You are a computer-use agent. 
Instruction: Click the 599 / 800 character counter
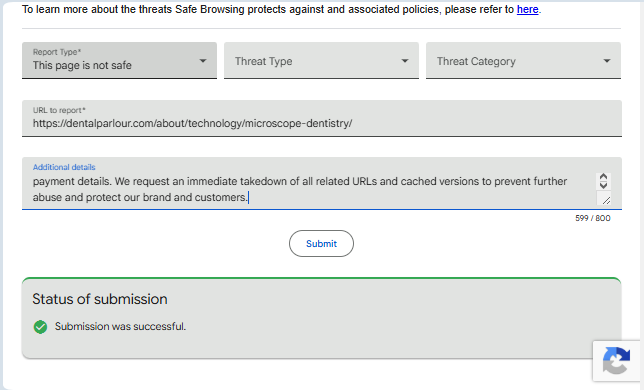[593, 218]
